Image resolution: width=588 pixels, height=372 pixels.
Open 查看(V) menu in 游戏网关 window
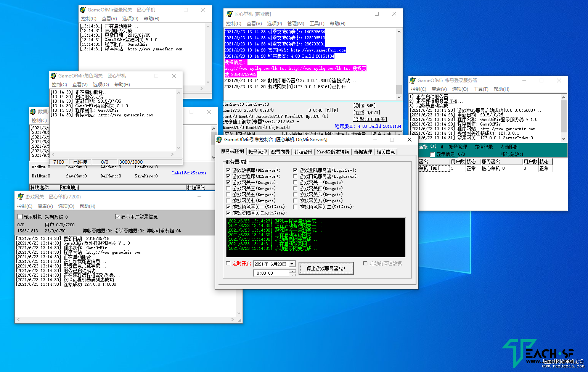tap(45, 206)
